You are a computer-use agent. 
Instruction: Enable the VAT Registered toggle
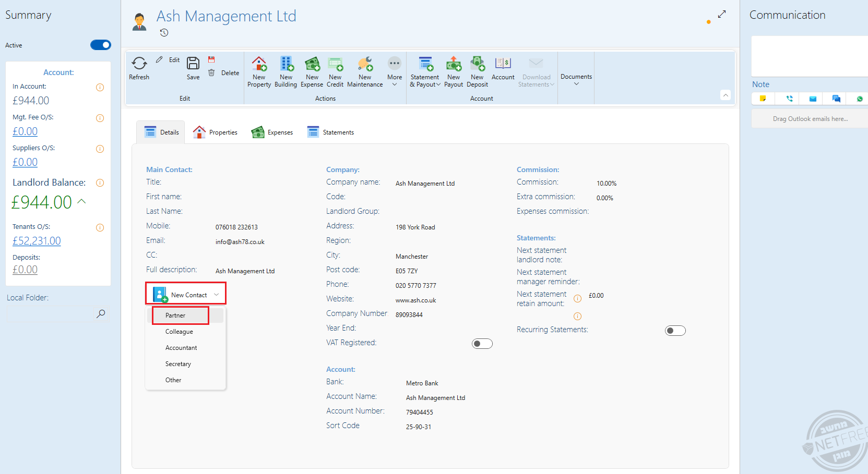tap(482, 344)
